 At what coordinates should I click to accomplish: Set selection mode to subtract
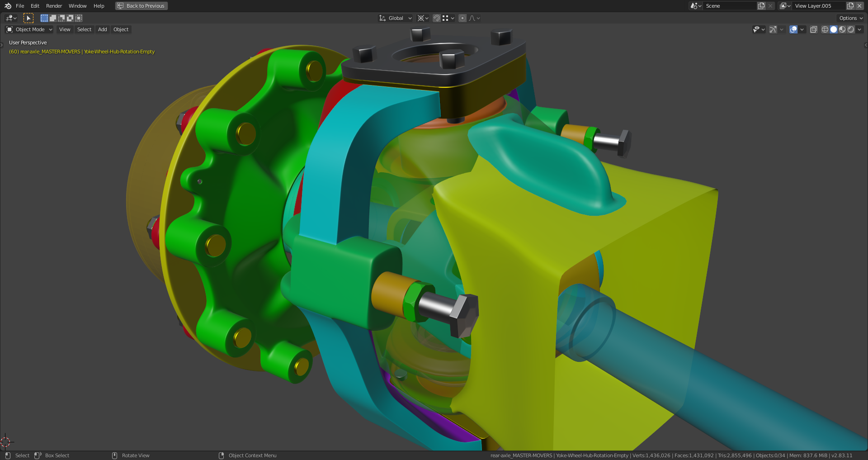[x=61, y=18]
